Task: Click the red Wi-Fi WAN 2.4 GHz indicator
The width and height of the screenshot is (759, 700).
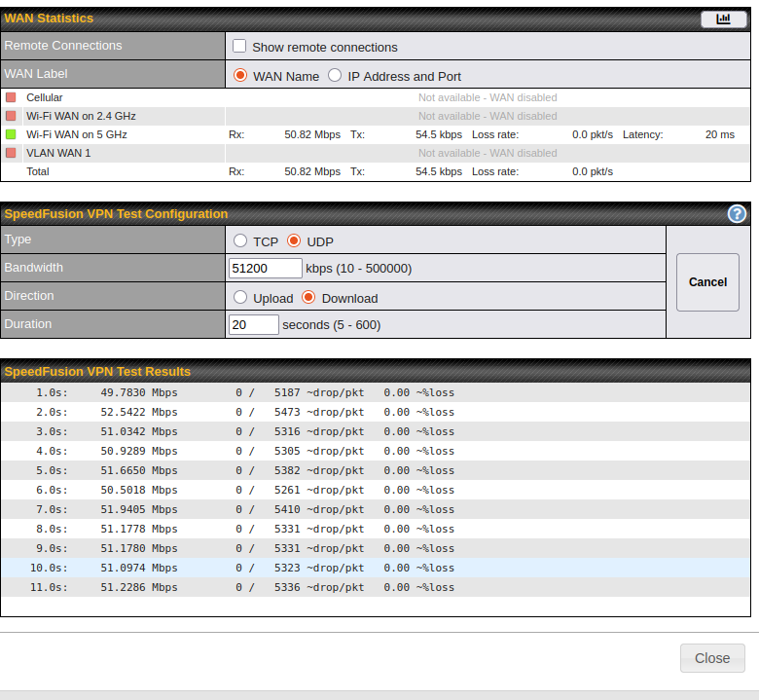Action: (x=11, y=116)
